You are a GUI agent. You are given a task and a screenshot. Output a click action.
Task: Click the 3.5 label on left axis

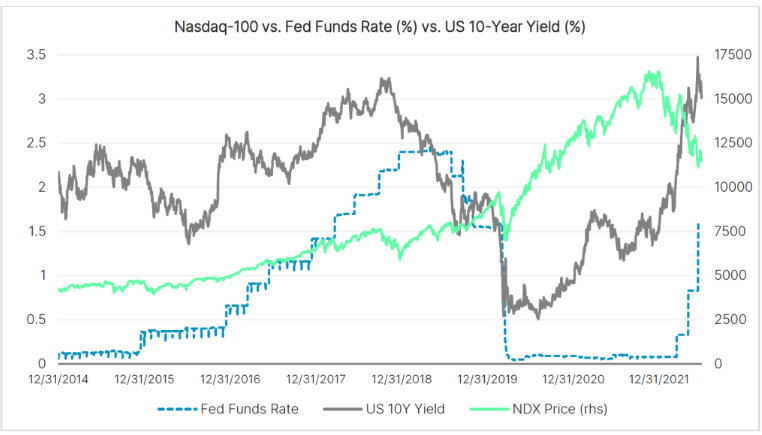click(x=36, y=55)
